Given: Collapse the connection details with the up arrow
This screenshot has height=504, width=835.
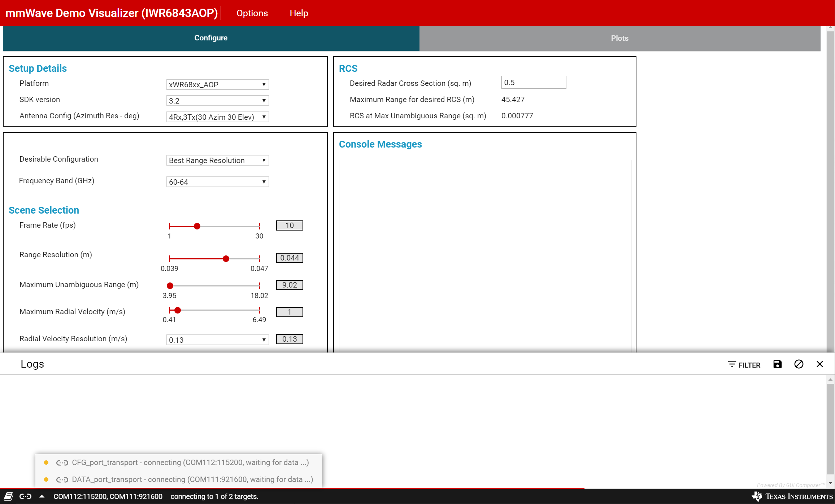Looking at the screenshot, I should pos(42,496).
